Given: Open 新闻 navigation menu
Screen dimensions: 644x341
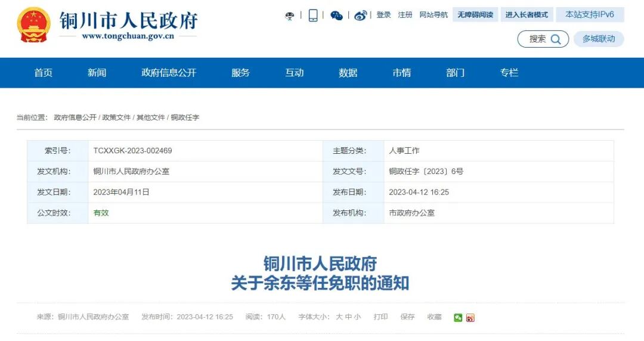Looking at the screenshot, I should tap(97, 73).
